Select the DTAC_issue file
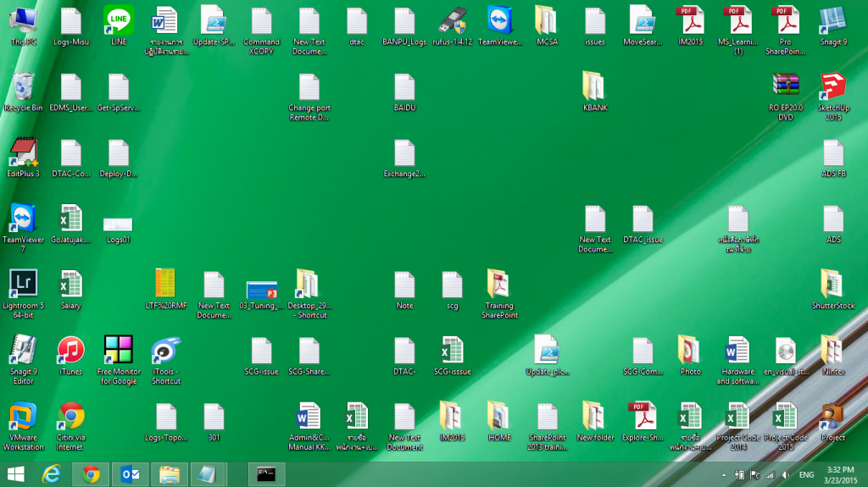The width and height of the screenshot is (868, 487). click(643, 224)
